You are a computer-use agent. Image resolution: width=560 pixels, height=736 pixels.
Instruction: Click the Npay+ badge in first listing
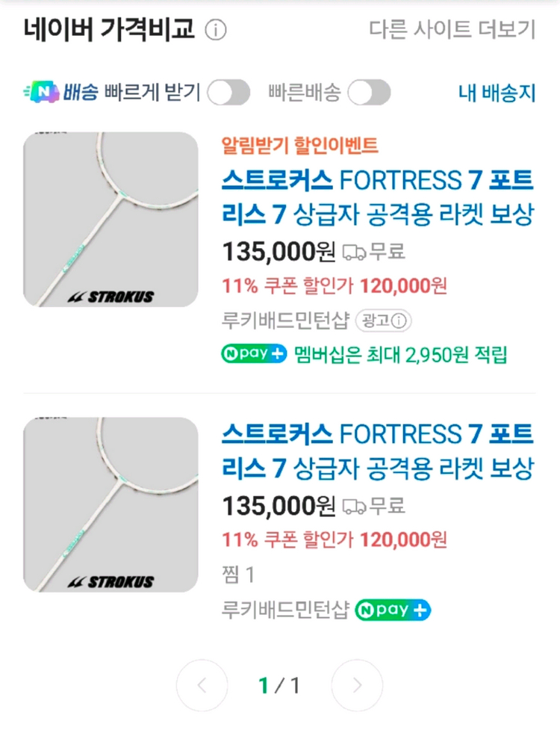254,353
